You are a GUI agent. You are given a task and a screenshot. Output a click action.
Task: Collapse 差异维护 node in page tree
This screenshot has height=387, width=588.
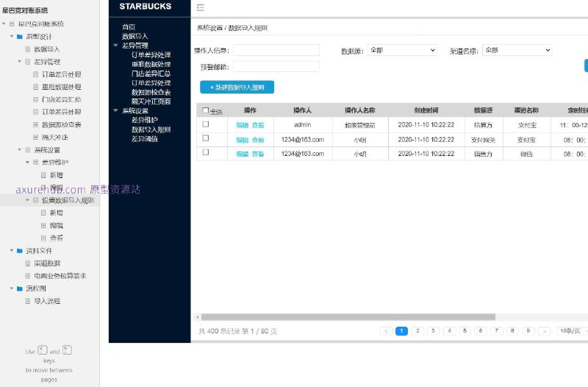27,162
